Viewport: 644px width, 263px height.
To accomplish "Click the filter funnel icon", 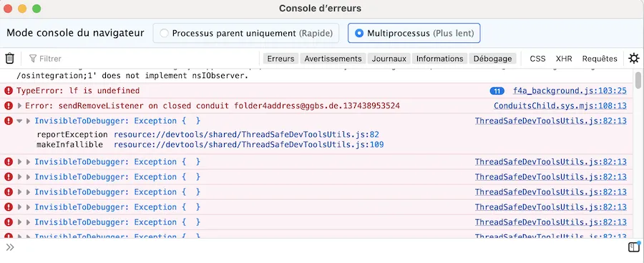I will click(x=33, y=59).
